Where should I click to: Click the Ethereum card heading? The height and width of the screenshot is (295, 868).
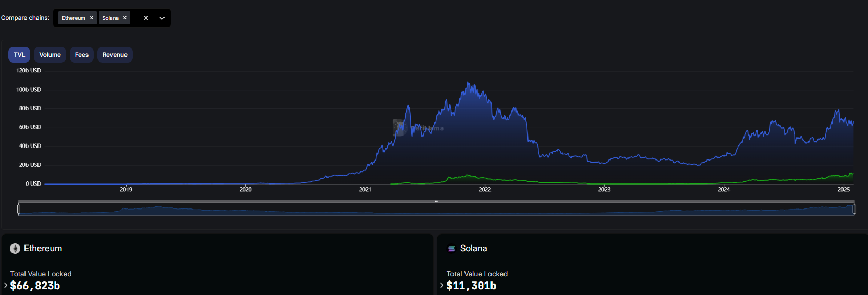pyautogui.click(x=43, y=249)
